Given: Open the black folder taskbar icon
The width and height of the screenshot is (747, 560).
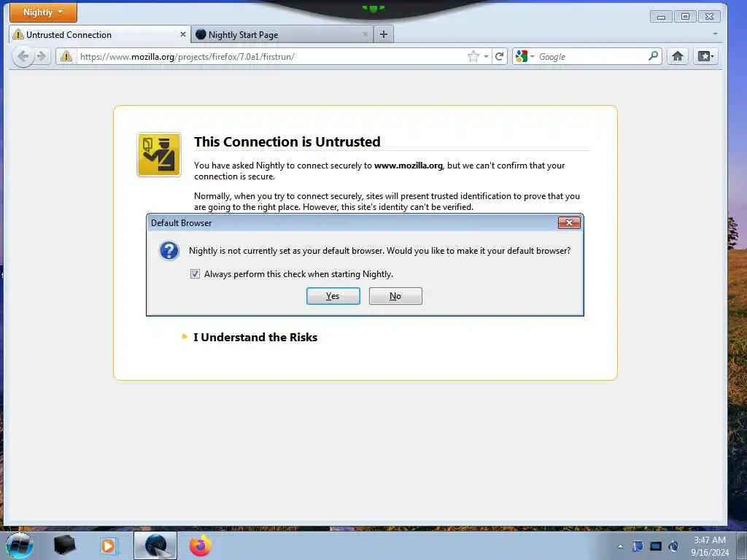Looking at the screenshot, I should tap(65, 545).
